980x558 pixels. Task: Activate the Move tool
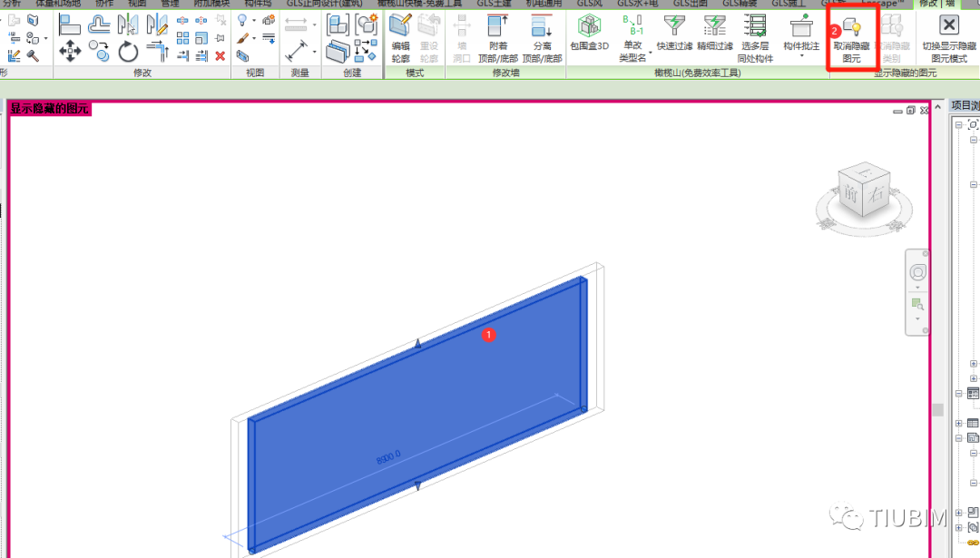69,51
